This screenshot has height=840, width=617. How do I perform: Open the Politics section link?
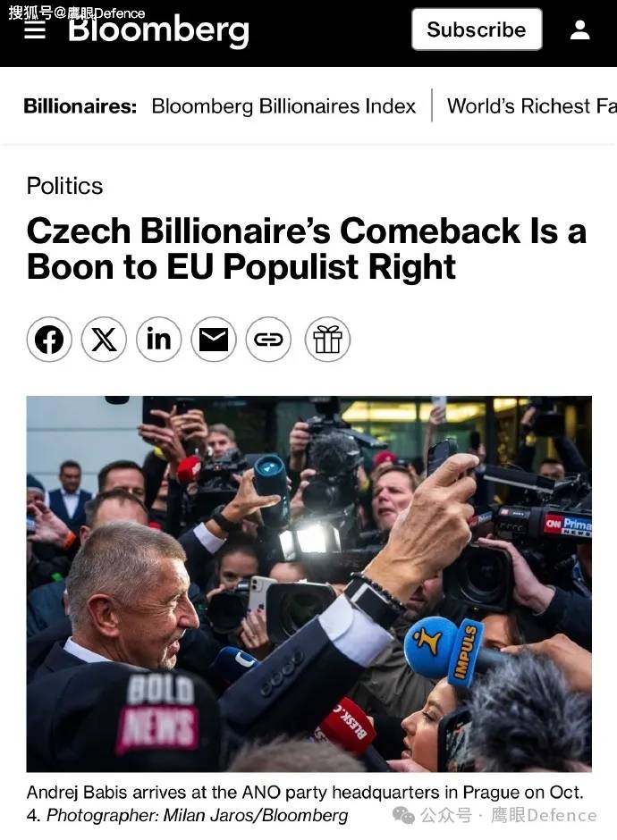click(x=64, y=186)
